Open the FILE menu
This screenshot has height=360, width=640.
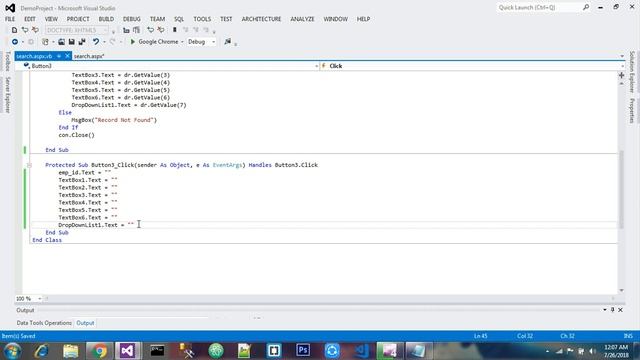pyautogui.click(x=10, y=19)
